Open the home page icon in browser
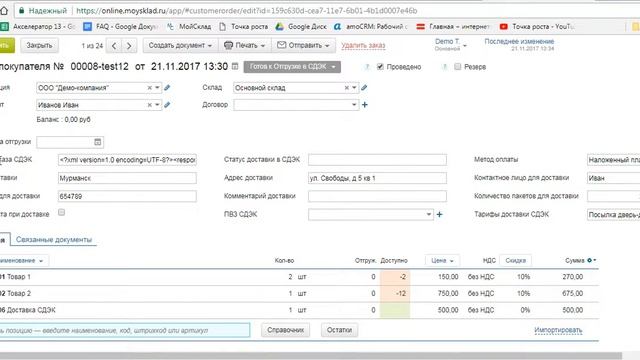Viewport: 640px width, 360px height. 4,11
